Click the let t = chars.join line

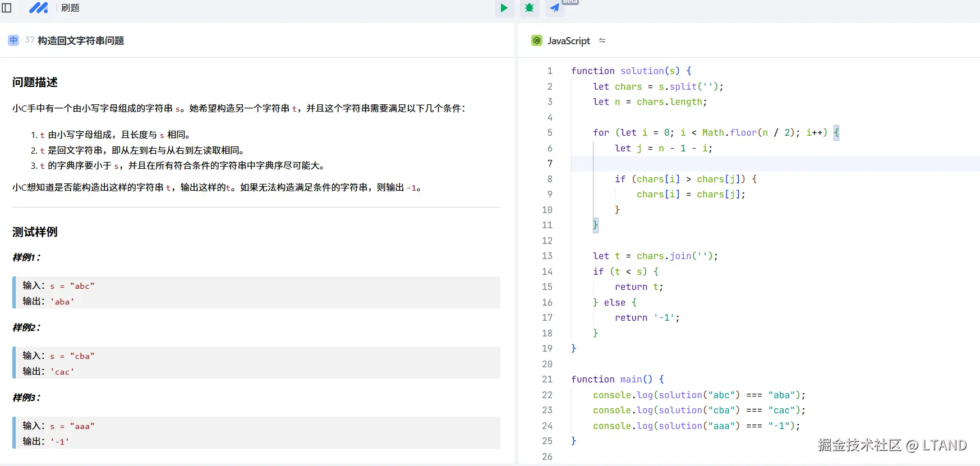pyautogui.click(x=655, y=256)
